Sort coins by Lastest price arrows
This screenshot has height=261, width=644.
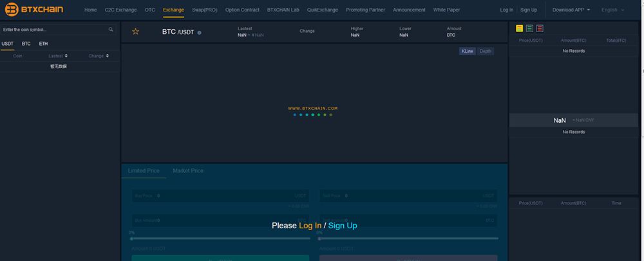(66, 56)
